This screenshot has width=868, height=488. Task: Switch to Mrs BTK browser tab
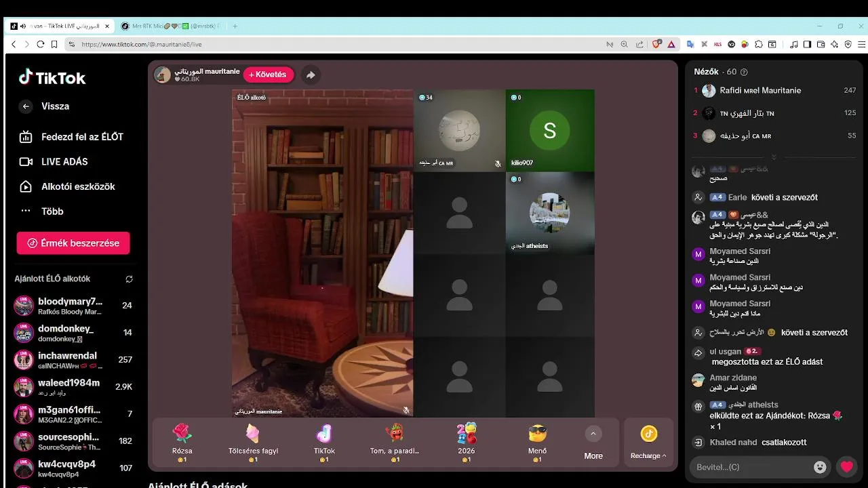[171, 26]
